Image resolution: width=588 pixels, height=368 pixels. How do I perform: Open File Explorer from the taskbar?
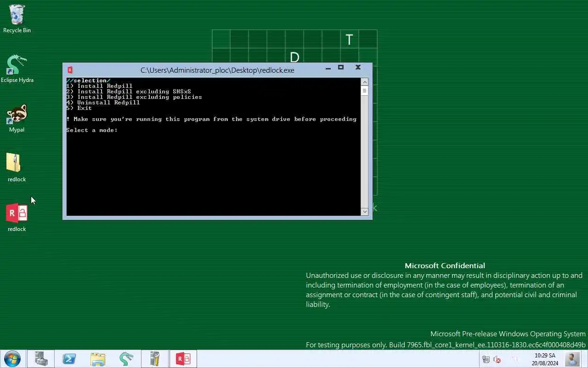click(x=98, y=359)
